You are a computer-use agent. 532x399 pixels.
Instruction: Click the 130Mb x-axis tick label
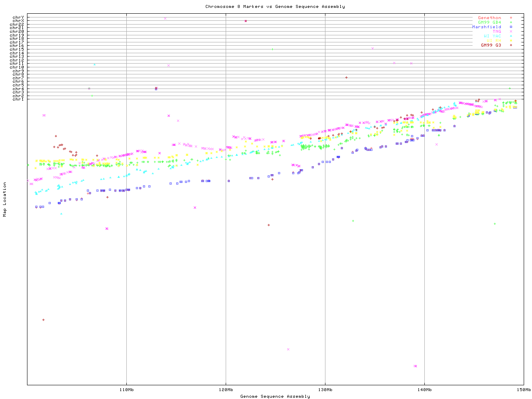(x=325, y=390)
